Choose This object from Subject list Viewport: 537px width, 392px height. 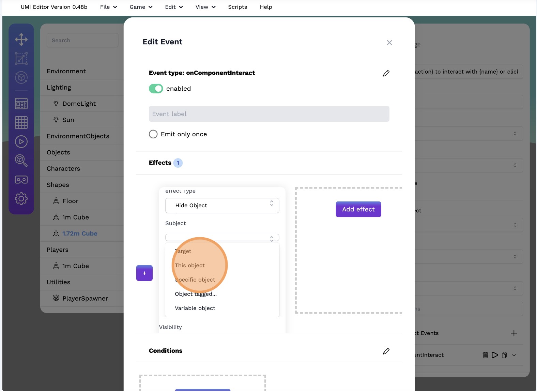[190, 266]
